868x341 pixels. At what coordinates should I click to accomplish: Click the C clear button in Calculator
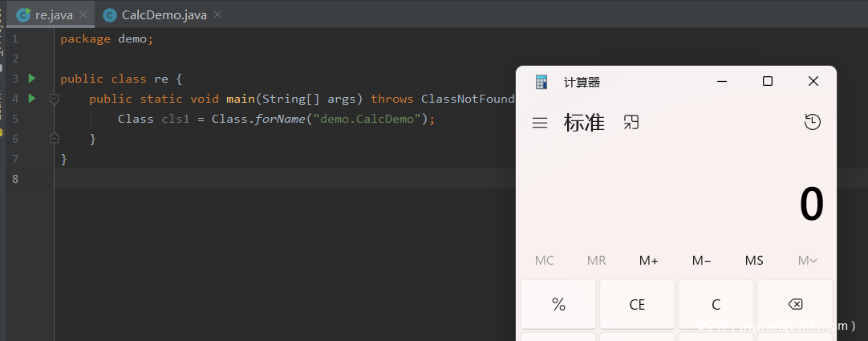pos(716,304)
